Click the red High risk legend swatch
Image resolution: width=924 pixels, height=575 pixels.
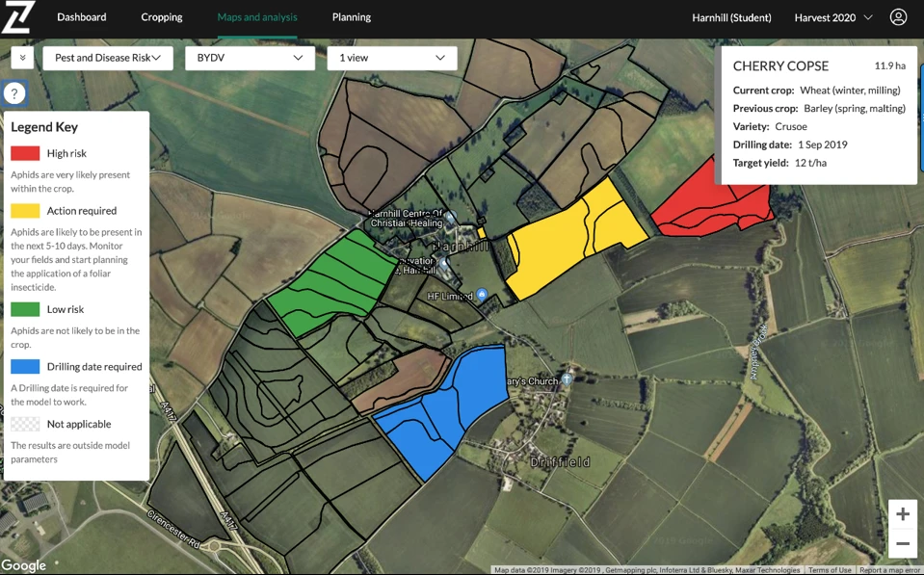coord(25,153)
